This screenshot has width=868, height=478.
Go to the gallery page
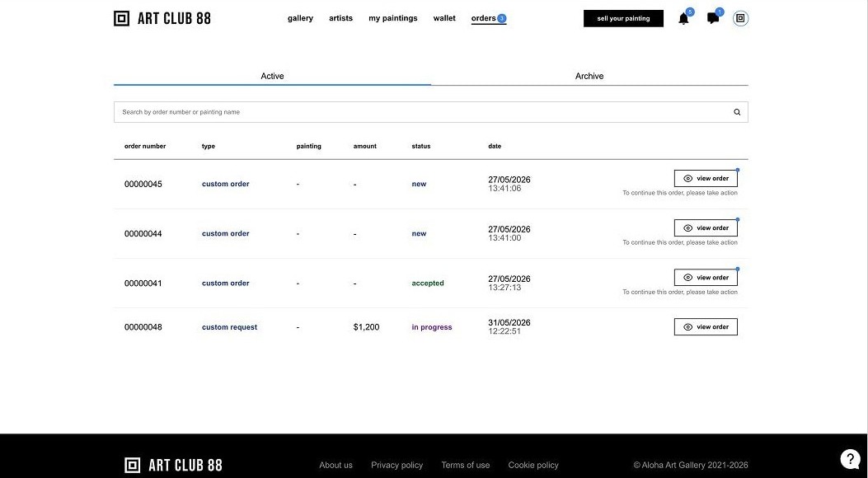[x=301, y=18]
